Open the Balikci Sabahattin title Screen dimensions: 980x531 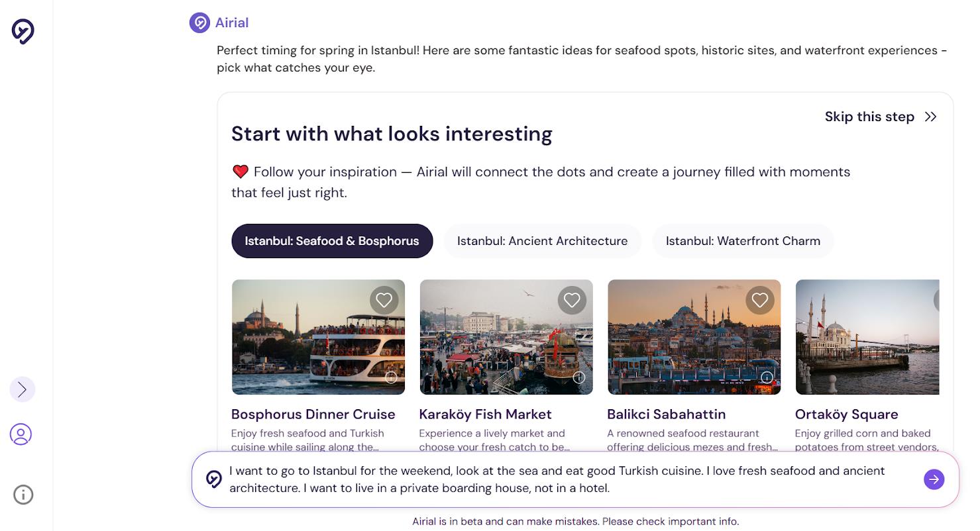tap(666, 414)
